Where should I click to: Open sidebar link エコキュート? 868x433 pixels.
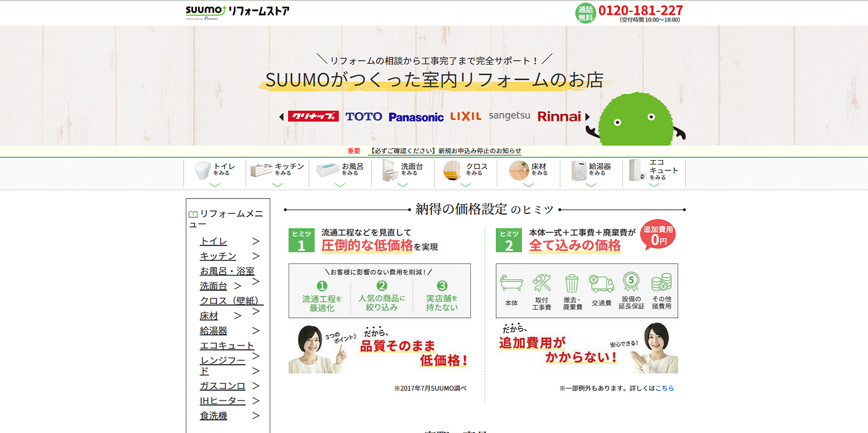pyautogui.click(x=227, y=346)
